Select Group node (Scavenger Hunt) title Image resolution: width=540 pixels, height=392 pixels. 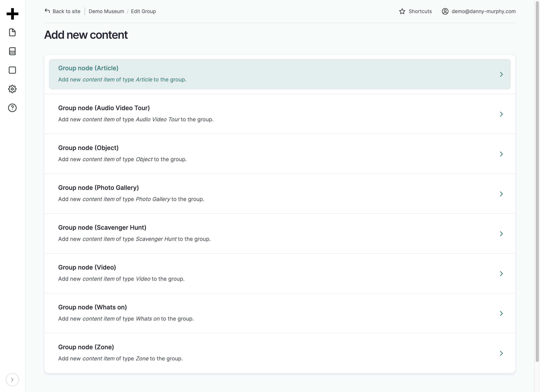pyautogui.click(x=102, y=227)
